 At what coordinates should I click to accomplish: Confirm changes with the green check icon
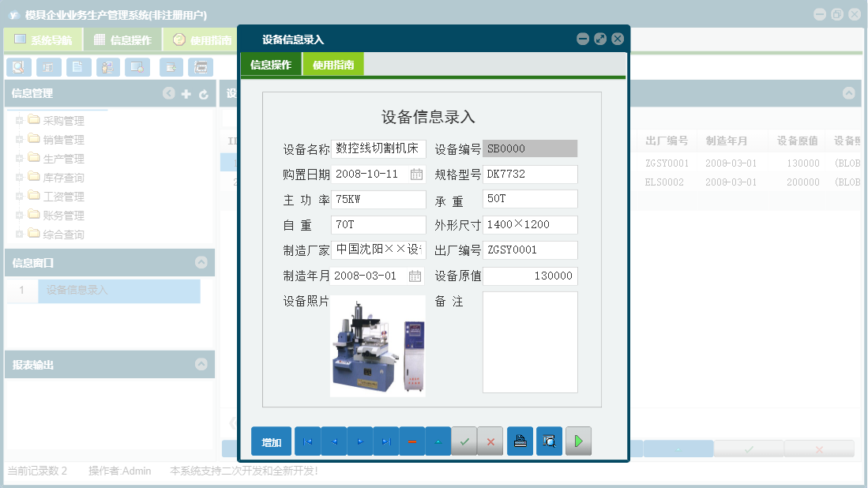(x=465, y=441)
